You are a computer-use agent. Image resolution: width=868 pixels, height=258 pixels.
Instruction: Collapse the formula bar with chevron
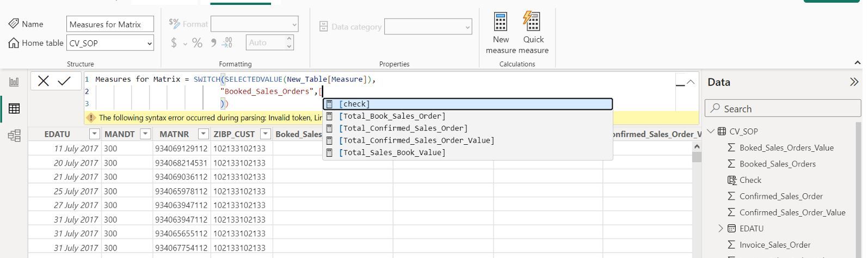[x=691, y=82]
